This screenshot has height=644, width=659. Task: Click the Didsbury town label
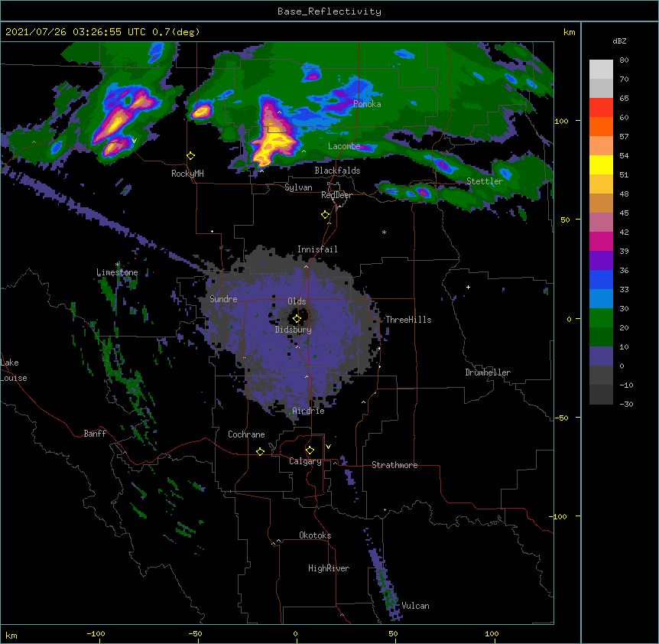tap(294, 330)
